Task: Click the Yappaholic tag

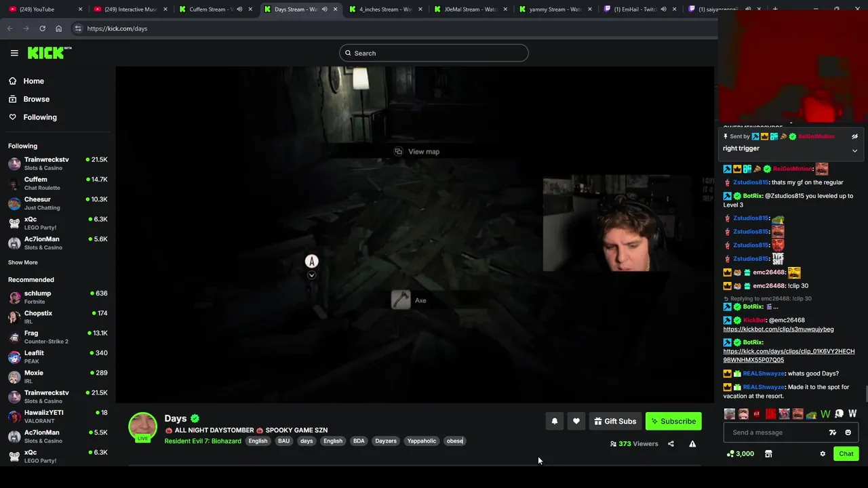Action: pos(422,441)
